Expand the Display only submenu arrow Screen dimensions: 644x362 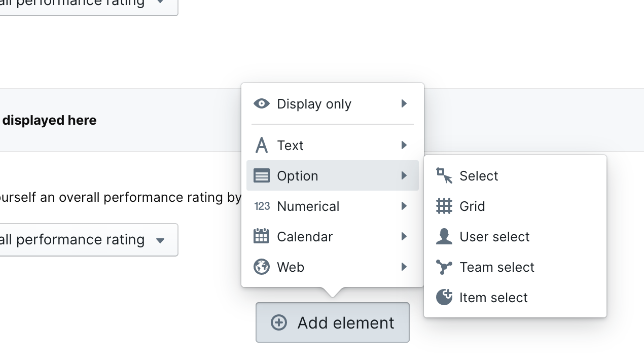404,104
